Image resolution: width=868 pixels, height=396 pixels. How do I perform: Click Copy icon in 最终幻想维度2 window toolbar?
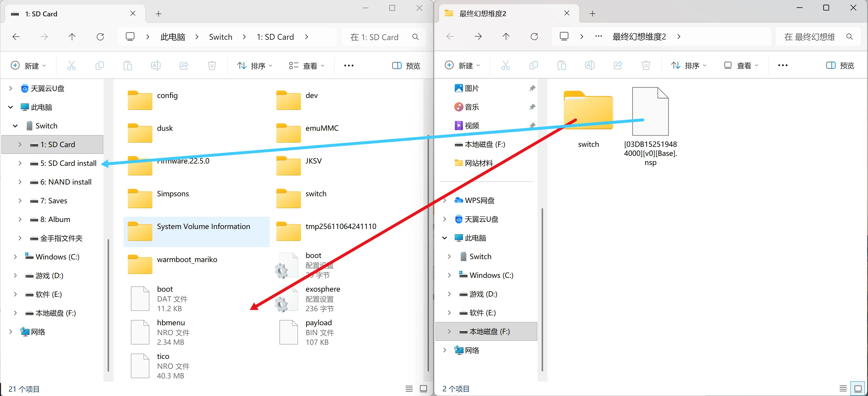click(x=534, y=65)
